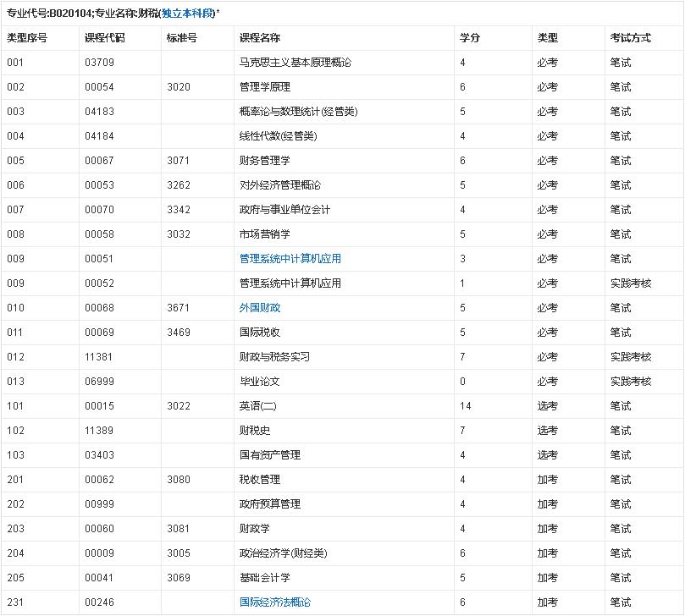Click course code 11389 for 财税史
Viewport: 685px width, 616px height.
pos(99,431)
